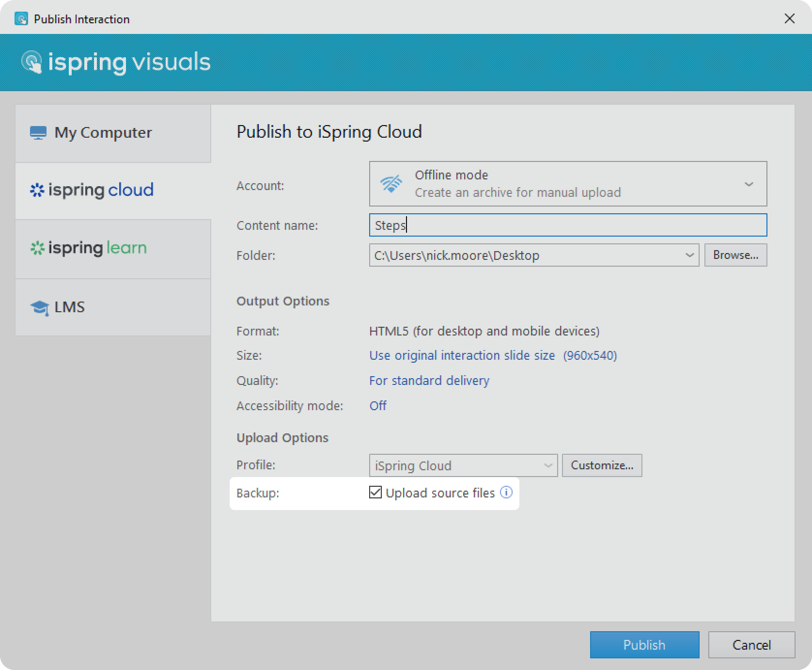
Task: Click the Content name: label
Action: pos(277,225)
